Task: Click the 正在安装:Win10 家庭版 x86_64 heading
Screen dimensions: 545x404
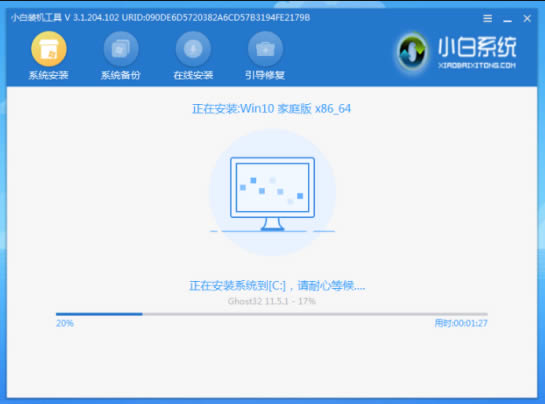Action: (x=271, y=109)
